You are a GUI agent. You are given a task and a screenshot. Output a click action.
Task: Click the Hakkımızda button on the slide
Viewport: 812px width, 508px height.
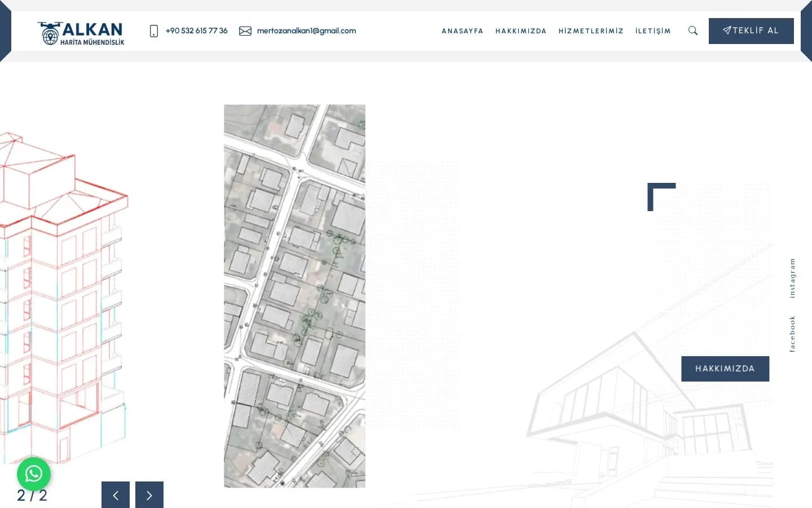tap(725, 369)
